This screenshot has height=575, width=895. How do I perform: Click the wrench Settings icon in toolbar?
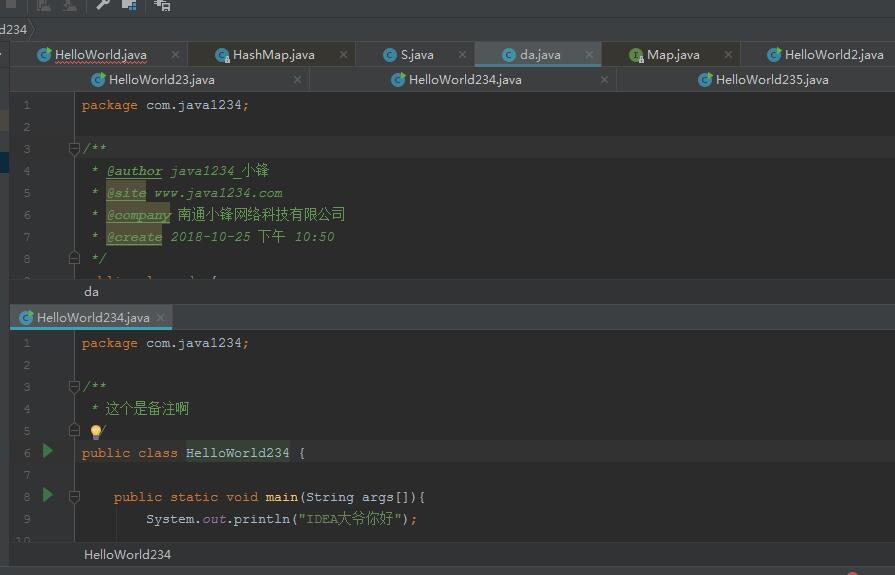point(102,5)
